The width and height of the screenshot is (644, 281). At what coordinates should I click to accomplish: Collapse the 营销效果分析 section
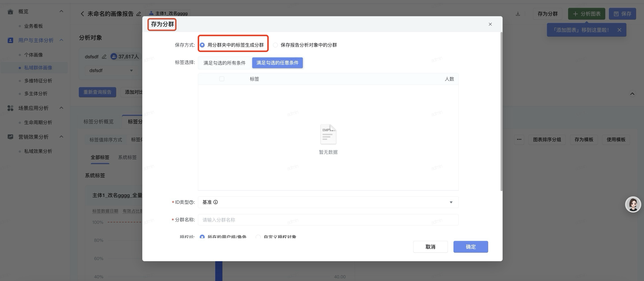click(61, 136)
